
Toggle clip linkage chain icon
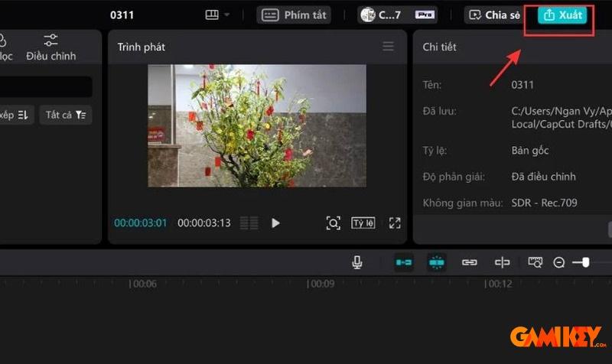point(469,262)
